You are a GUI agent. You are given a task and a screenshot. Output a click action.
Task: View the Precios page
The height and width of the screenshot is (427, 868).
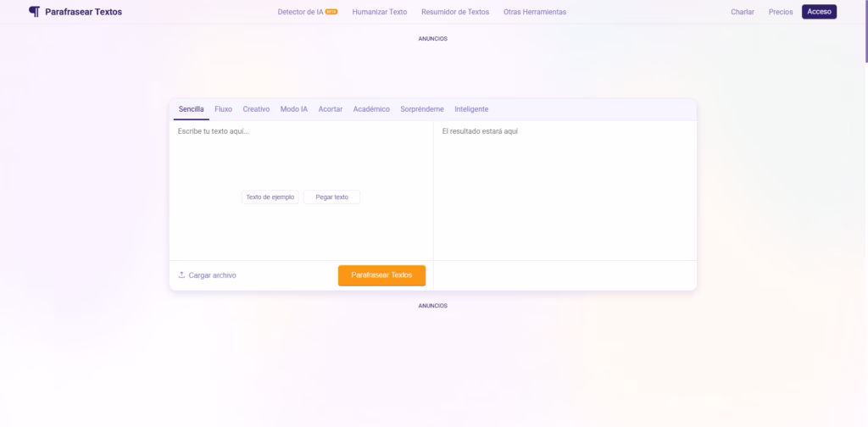point(780,12)
